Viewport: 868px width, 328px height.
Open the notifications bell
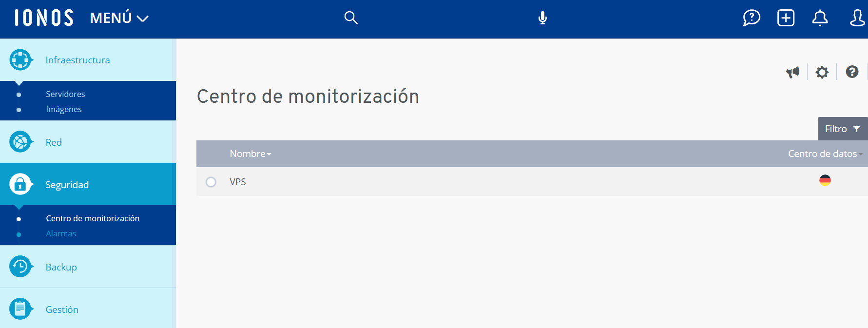(820, 18)
